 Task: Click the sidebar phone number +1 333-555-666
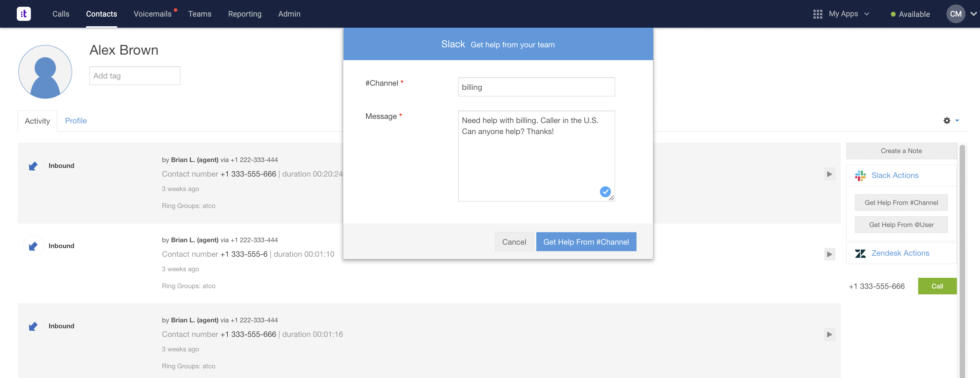(x=877, y=286)
